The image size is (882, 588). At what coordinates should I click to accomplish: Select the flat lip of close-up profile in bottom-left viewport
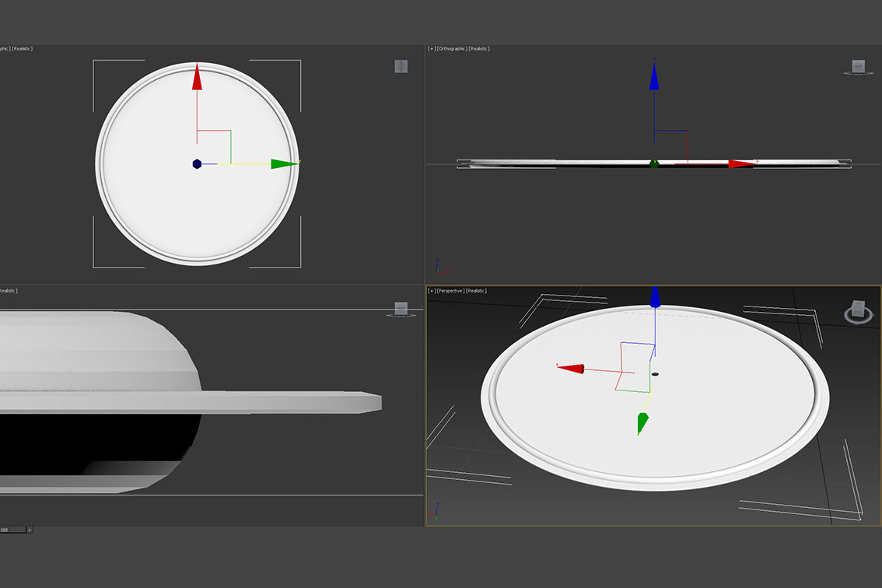click(292, 402)
